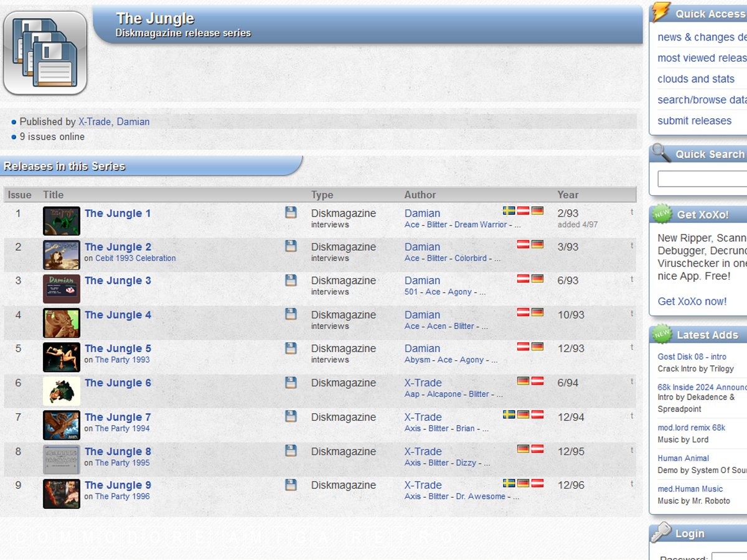Click the Author column header
The image size is (747, 560).
pyautogui.click(x=420, y=195)
